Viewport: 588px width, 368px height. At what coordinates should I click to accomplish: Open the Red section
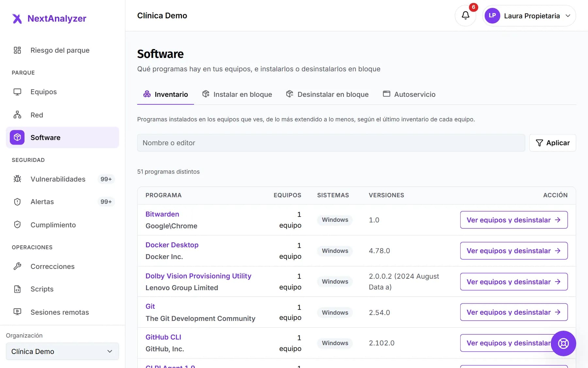tap(62, 115)
